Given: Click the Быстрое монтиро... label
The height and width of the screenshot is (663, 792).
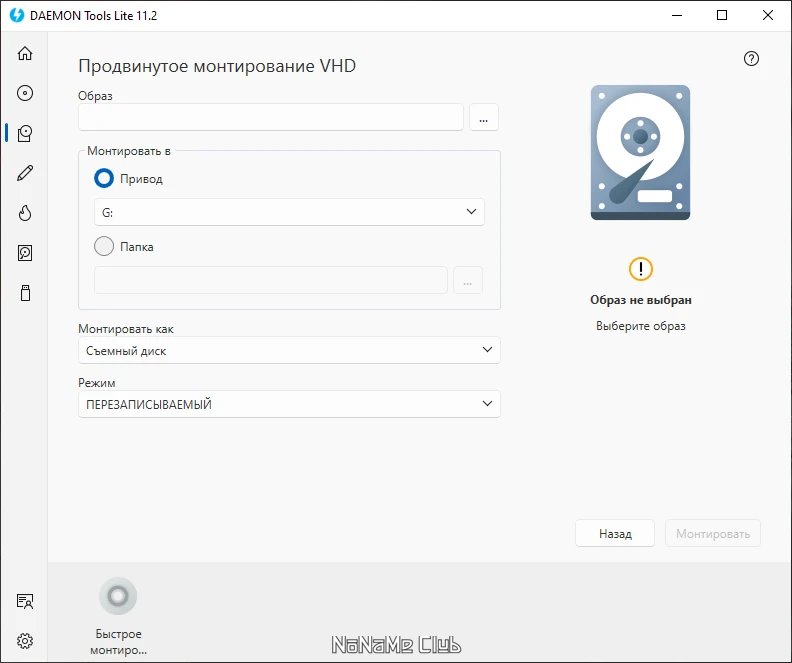Looking at the screenshot, I should pyautogui.click(x=119, y=642).
